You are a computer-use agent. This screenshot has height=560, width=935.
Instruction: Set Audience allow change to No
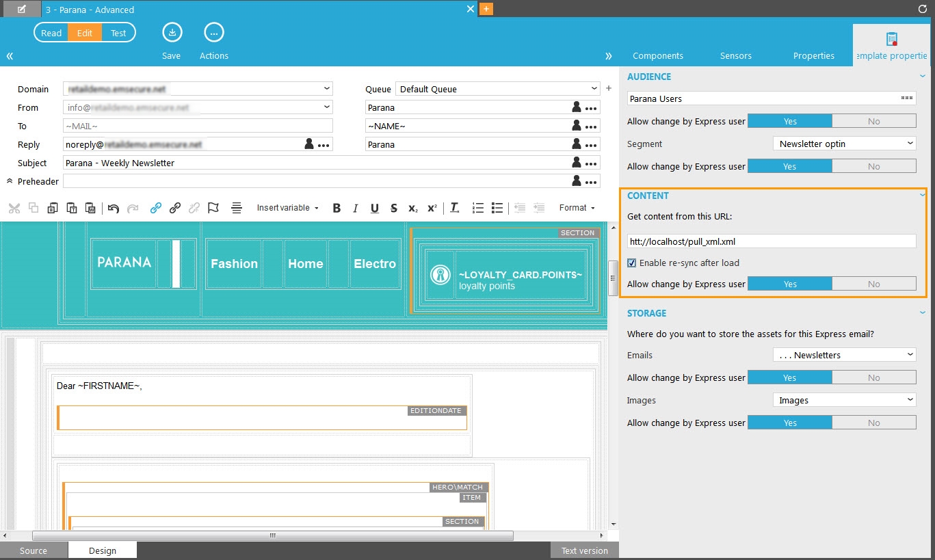[x=873, y=121]
